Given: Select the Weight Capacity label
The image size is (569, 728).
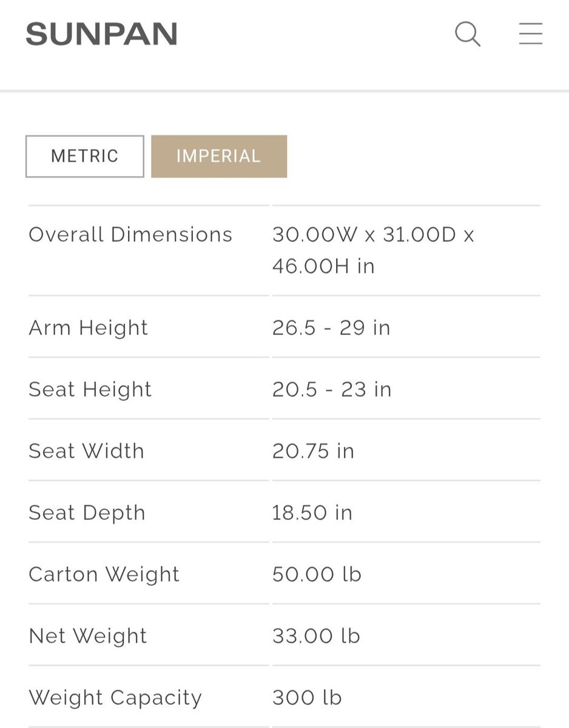Looking at the screenshot, I should pos(115,698).
